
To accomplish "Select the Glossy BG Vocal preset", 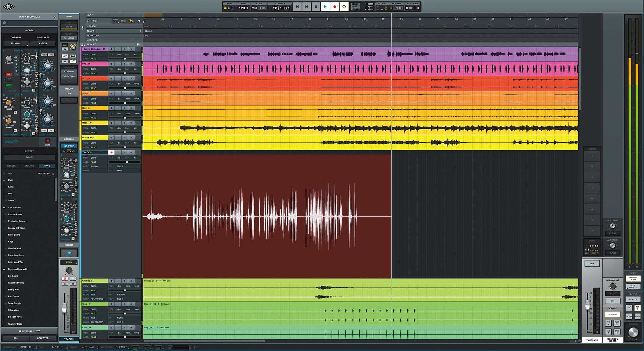I will tap(17, 228).
